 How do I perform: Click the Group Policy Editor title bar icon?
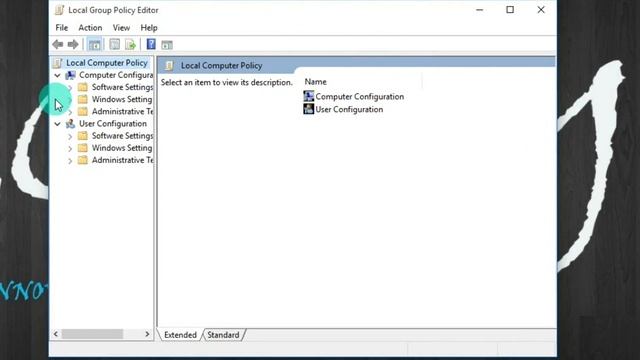pos(60,10)
